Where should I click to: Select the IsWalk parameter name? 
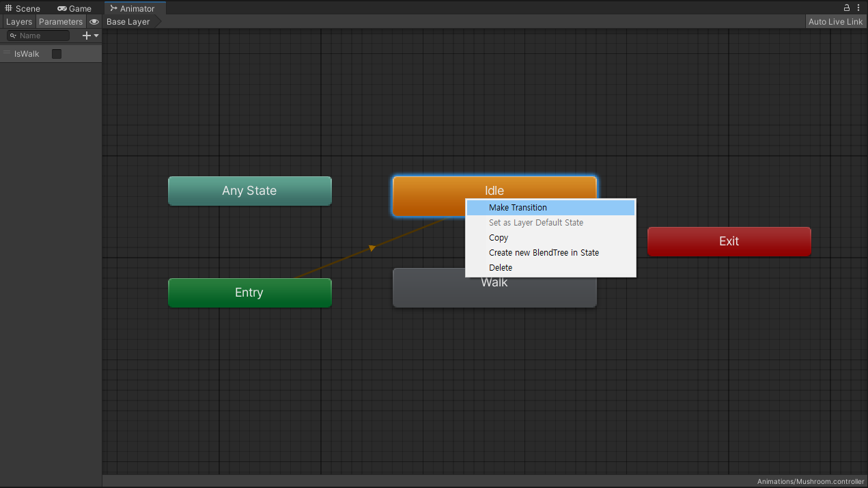click(x=27, y=54)
